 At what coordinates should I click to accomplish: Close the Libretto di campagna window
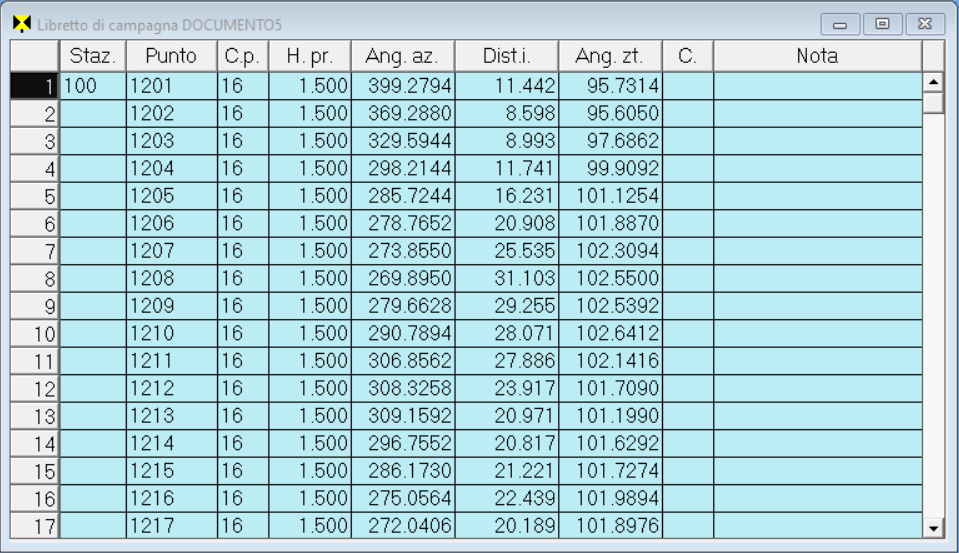pyautogui.click(x=924, y=23)
